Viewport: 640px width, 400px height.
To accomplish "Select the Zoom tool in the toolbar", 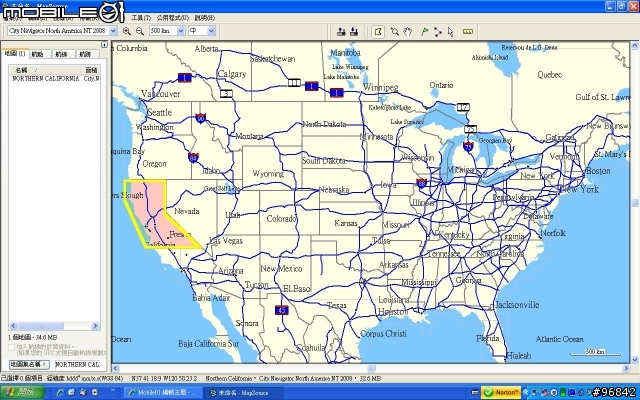I will (394, 31).
